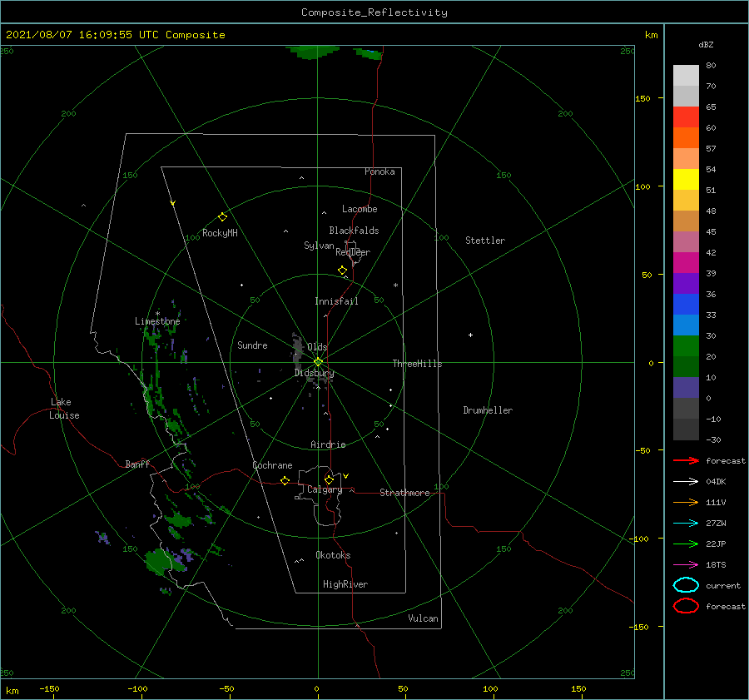This screenshot has height=700, width=749.
Task: Click the red forecast arrow in the legend
Action: point(686,460)
